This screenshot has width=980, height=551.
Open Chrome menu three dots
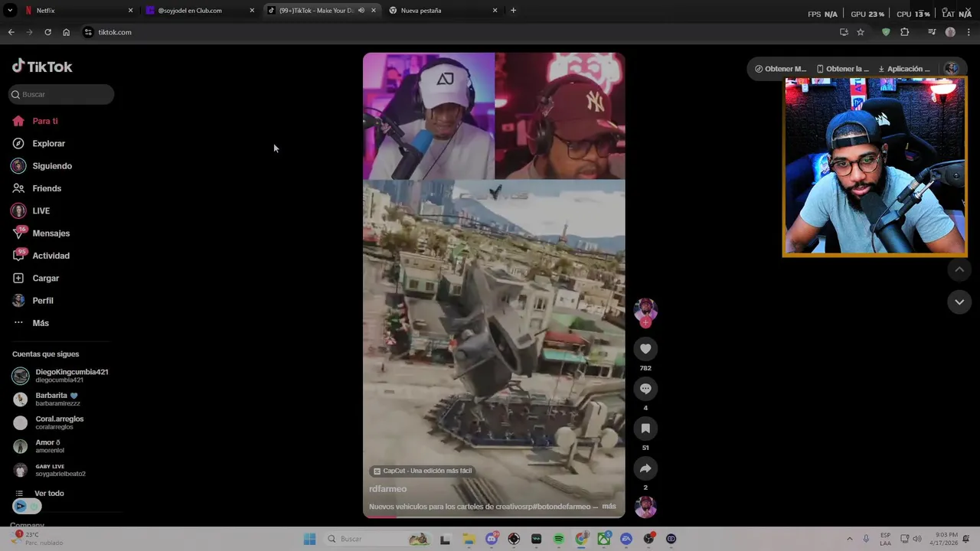click(969, 32)
